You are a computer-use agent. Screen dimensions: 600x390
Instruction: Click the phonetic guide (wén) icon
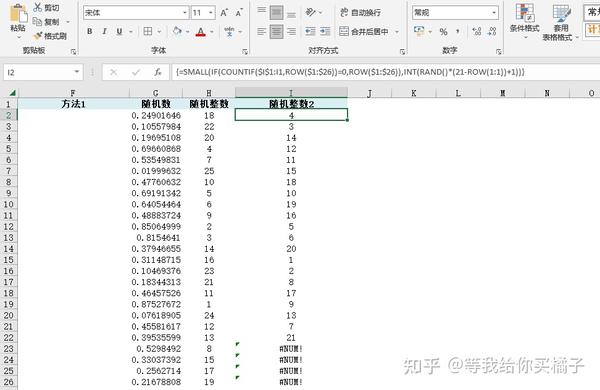coord(229,31)
